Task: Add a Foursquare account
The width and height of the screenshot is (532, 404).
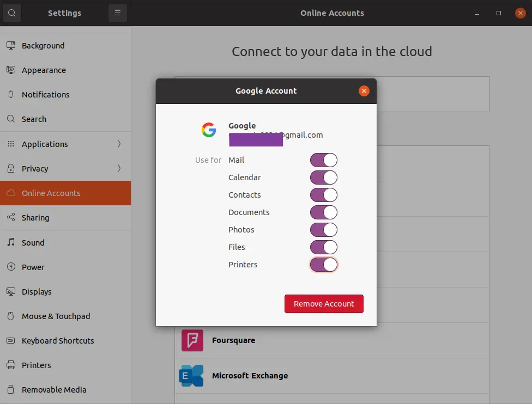Action: pos(332,340)
